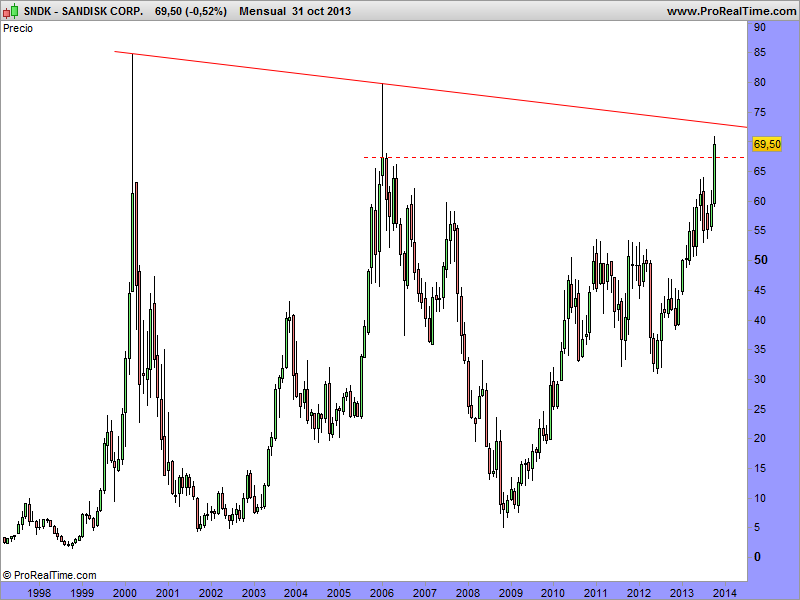Click the bold 0 price axis label

point(757,557)
